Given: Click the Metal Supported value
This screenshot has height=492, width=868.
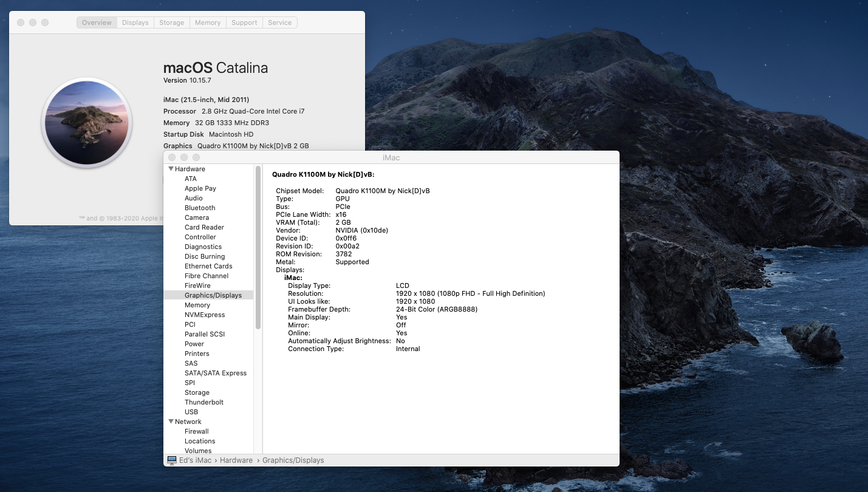Looking at the screenshot, I should (352, 262).
